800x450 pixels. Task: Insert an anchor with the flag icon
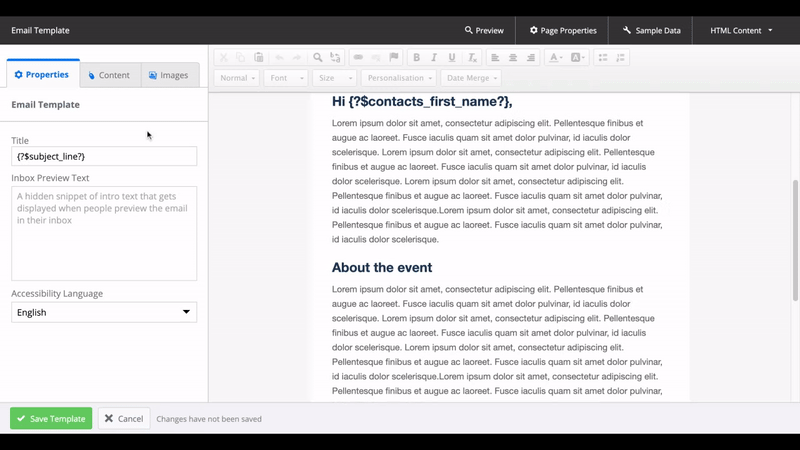coord(393,57)
